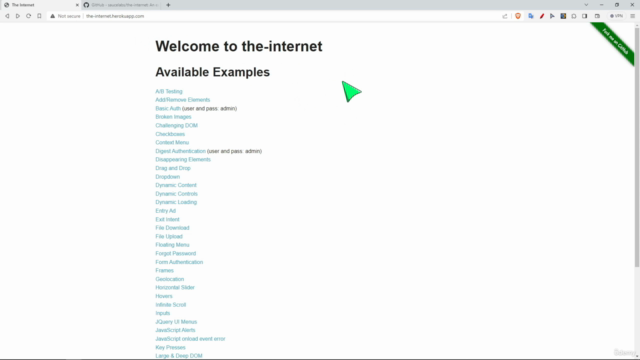Open the tab search dropdown chevron
Image resolution: width=640 pixels, height=360 pixels.
click(x=586, y=5)
